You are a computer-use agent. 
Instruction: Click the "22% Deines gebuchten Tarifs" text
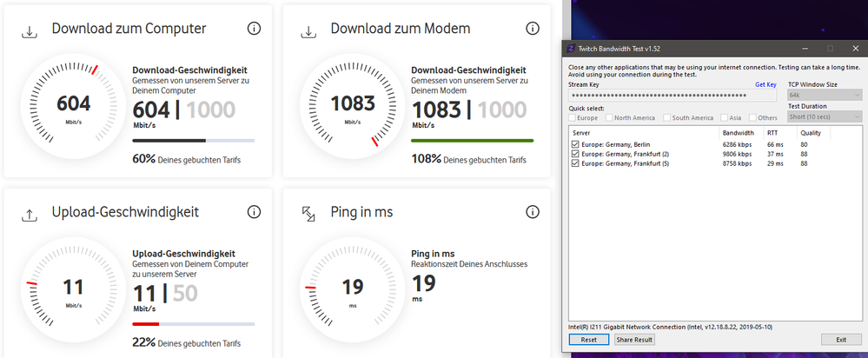187,342
